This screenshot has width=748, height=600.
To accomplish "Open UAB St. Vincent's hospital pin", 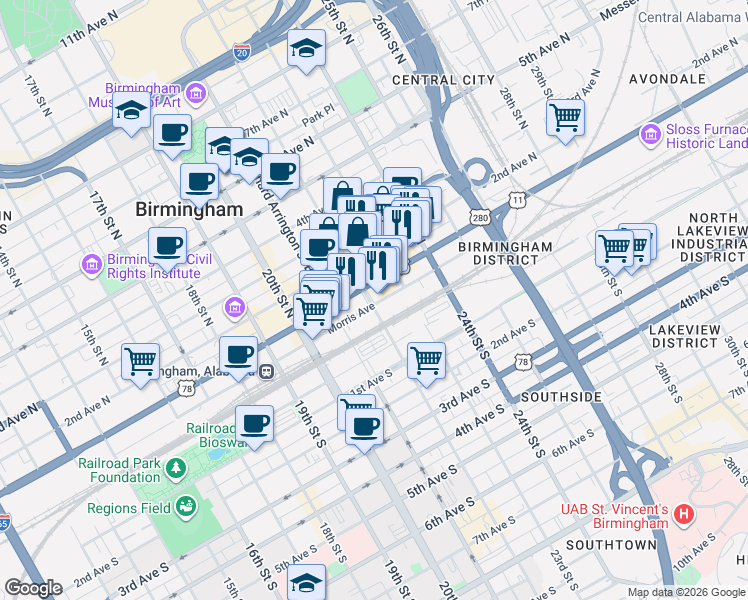I will pyautogui.click(x=684, y=515).
